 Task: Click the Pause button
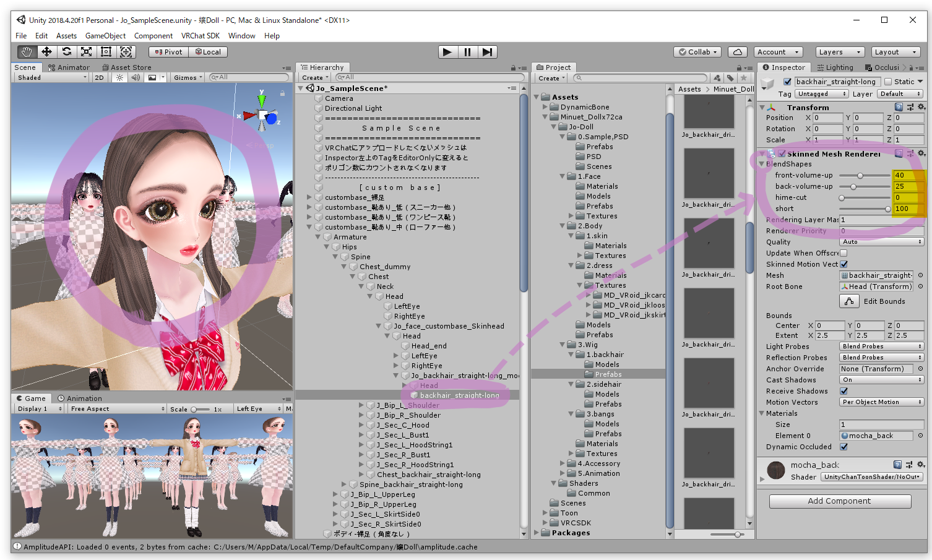(467, 52)
